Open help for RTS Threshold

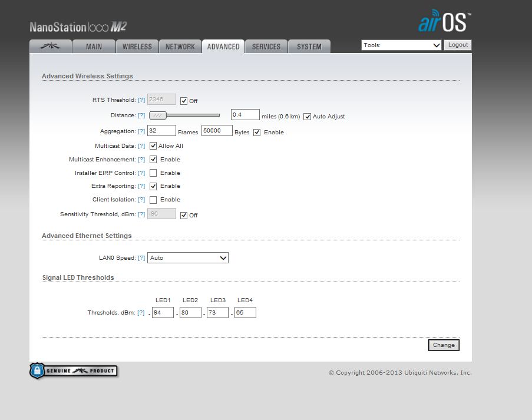click(x=141, y=100)
